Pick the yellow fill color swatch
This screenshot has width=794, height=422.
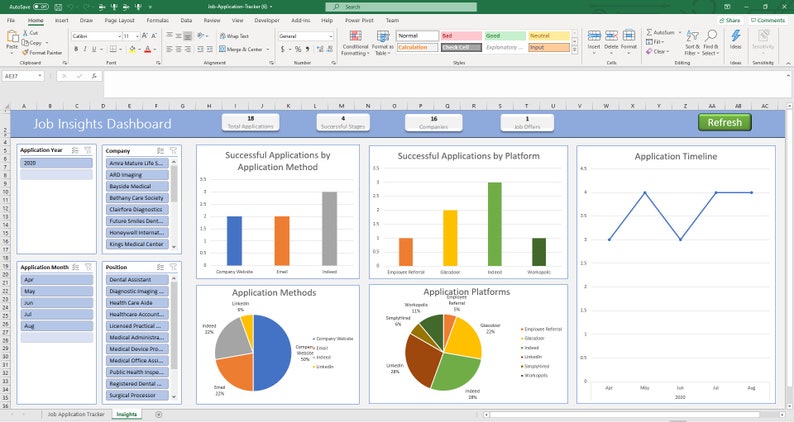point(132,49)
